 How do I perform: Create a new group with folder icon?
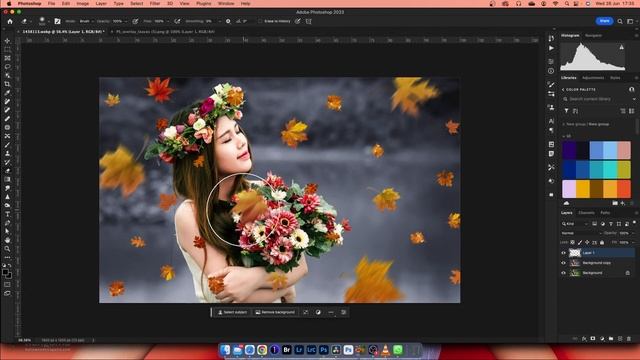611,339
